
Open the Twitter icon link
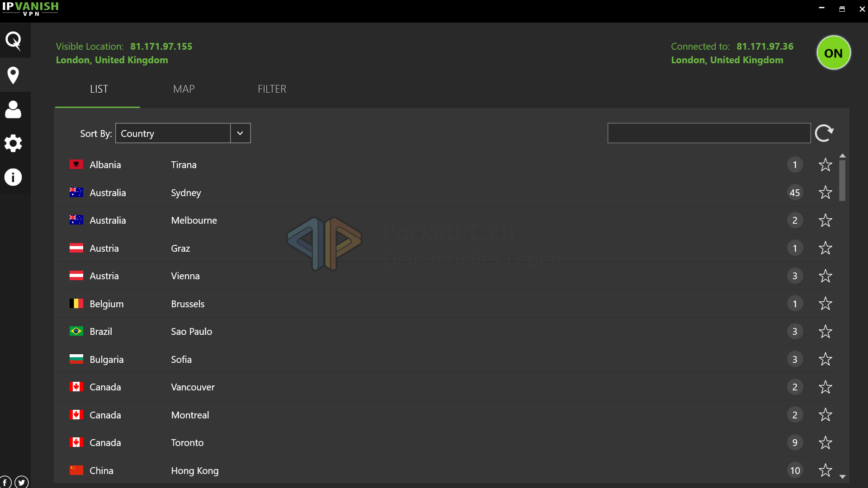coord(22,482)
